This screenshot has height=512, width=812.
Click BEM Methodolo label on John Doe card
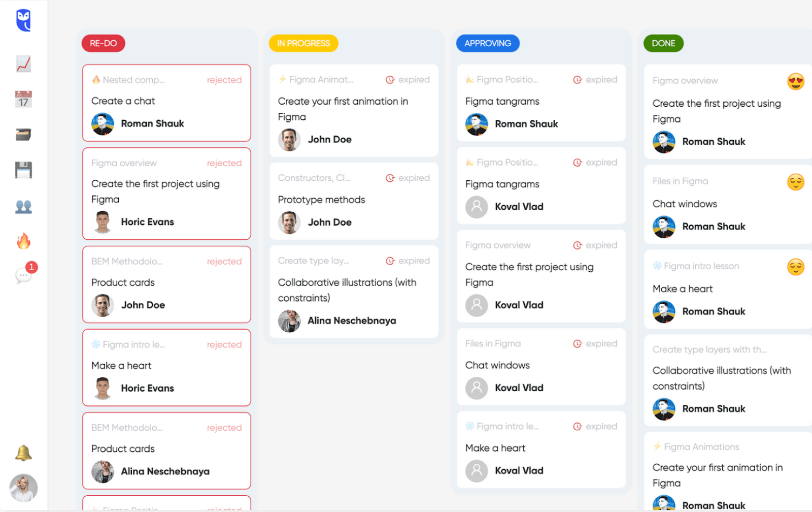pyautogui.click(x=127, y=262)
